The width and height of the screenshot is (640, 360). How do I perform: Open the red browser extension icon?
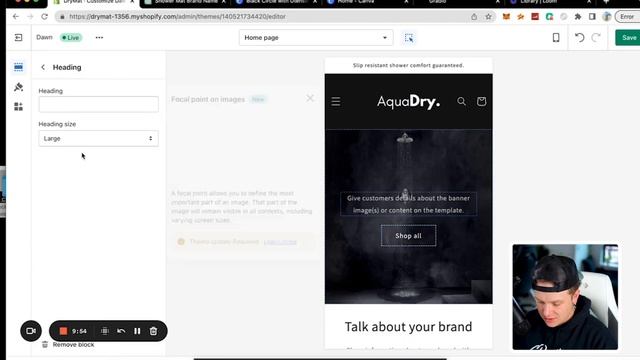pos(535,17)
